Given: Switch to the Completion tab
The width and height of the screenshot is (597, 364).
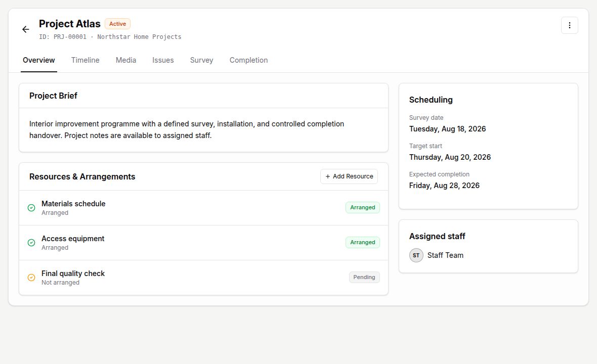Looking at the screenshot, I should point(248,60).
